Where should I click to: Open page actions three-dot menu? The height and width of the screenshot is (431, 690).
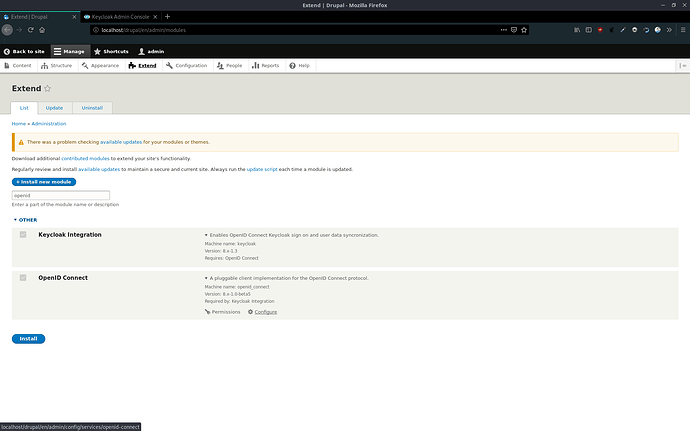tap(503, 30)
